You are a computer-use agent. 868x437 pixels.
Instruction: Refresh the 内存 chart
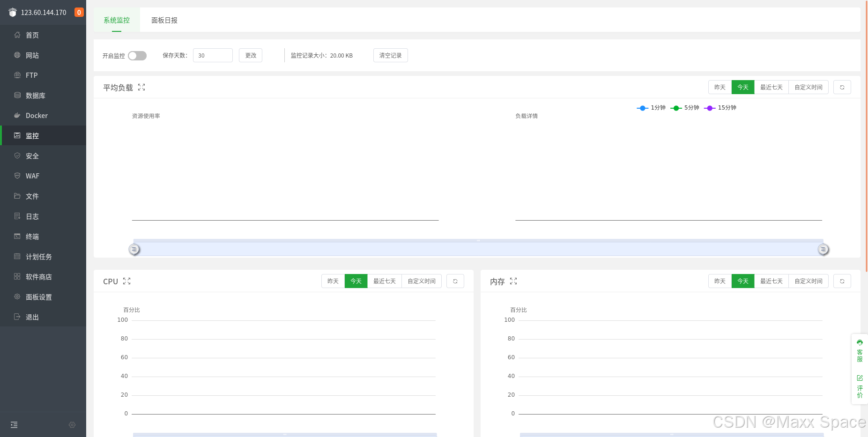(x=842, y=281)
